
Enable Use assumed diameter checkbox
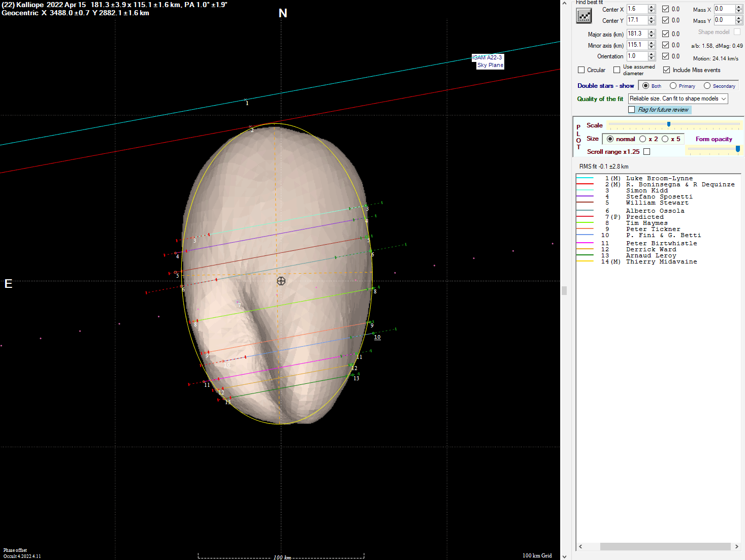pos(617,70)
